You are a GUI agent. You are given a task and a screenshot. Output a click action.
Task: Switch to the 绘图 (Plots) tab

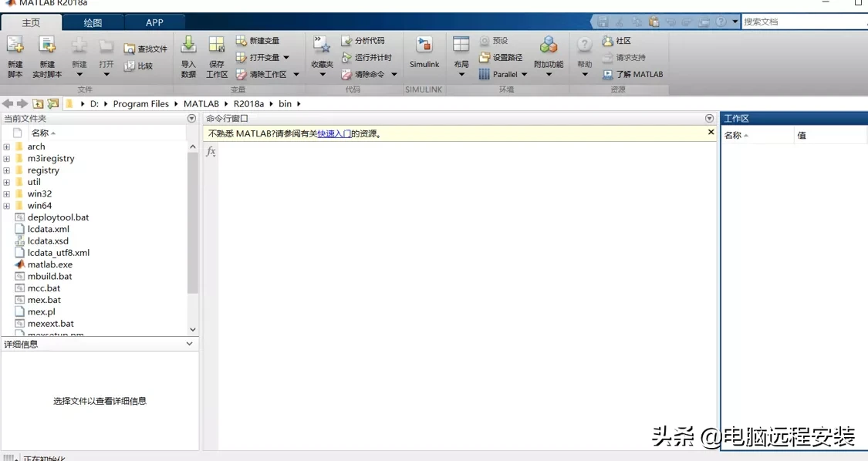pos(93,22)
